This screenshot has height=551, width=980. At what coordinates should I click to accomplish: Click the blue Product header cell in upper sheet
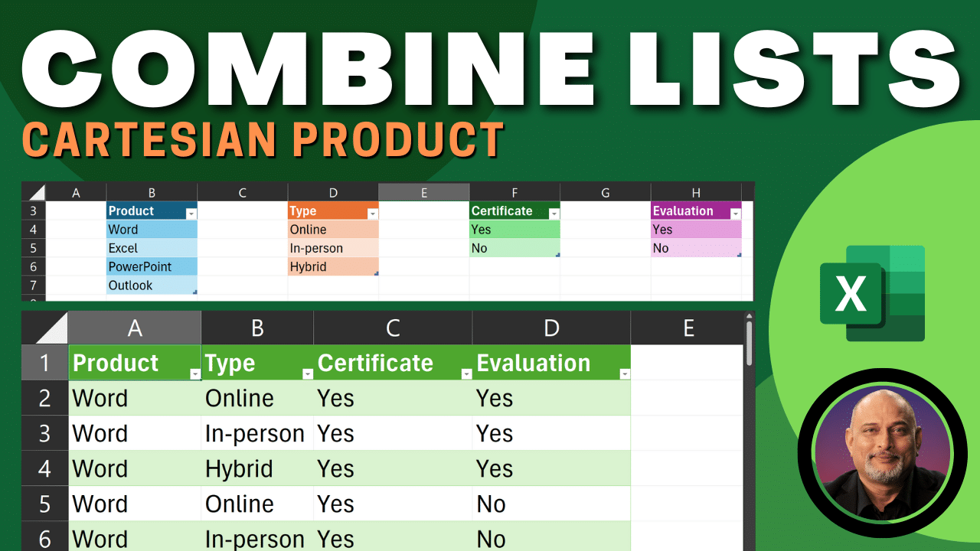point(152,211)
